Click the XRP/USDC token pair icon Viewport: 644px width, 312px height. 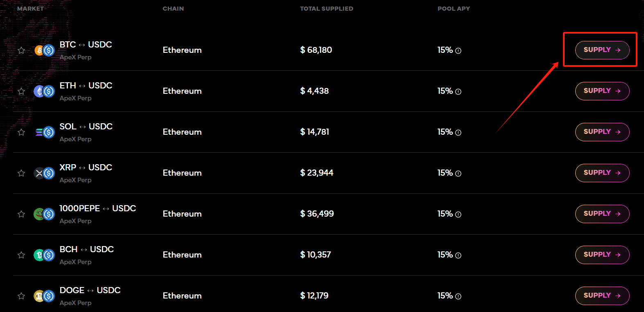point(44,173)
